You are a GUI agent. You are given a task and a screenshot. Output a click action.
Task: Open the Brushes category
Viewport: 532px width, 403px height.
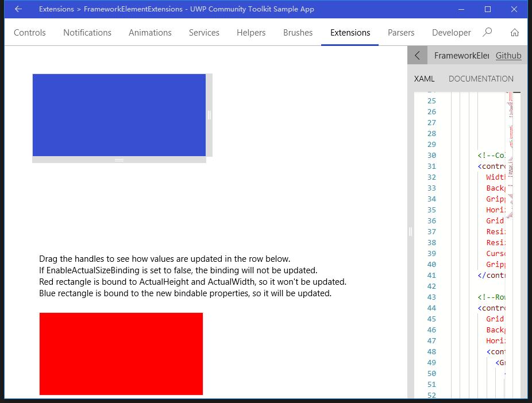coord(298,33)
